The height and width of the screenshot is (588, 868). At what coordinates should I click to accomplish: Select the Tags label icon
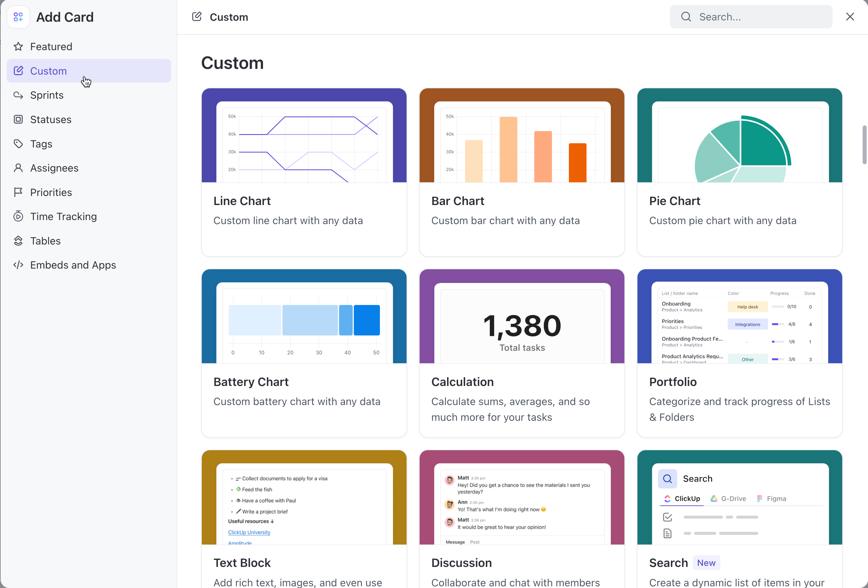pyautogui.click(x=18, y=143)
